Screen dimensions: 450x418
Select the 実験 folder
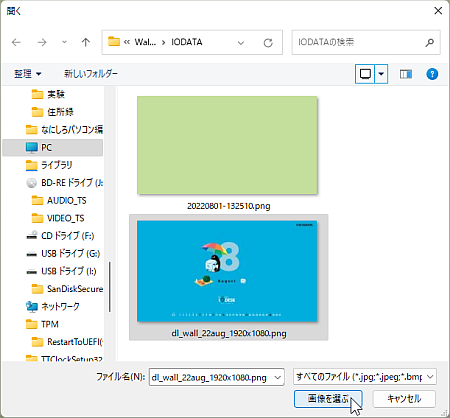point(48,94)
